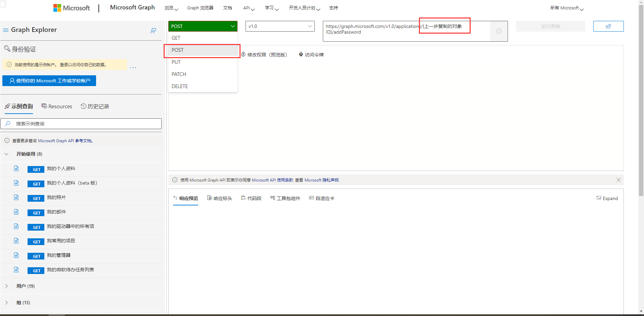Screen dimensions: 644x316
Task: Select PUT from method list
Action: pos(203,62)
